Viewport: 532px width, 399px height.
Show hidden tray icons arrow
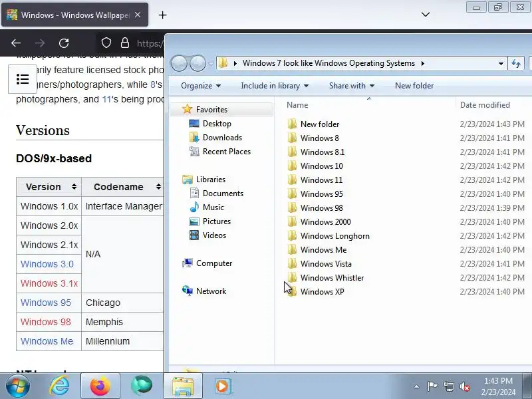coord(417,386)
